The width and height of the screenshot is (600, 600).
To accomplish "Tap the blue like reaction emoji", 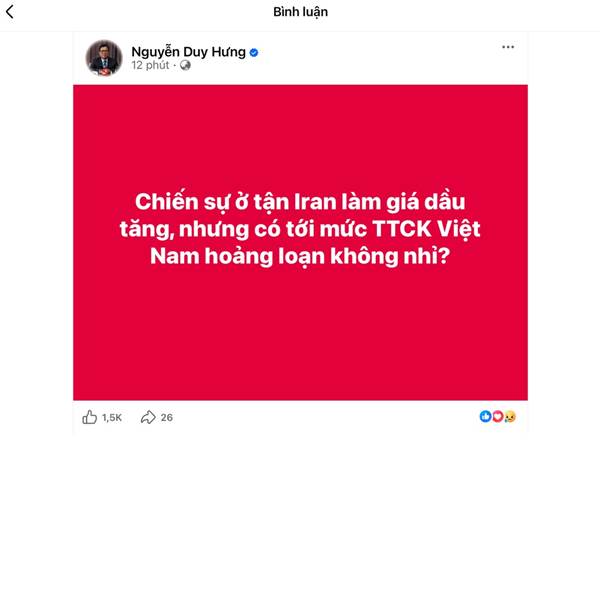I will coord(485,416).
